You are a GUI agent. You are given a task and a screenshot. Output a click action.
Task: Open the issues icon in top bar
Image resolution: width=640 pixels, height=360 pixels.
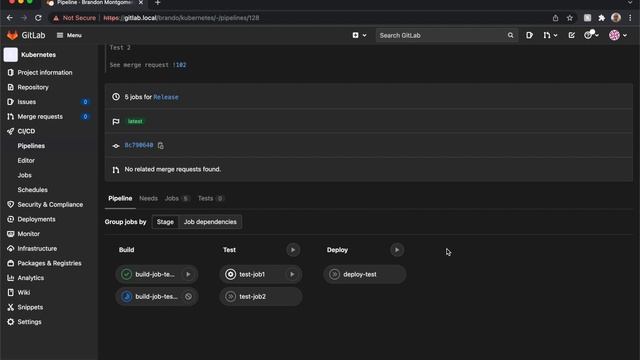pos(529,36)
